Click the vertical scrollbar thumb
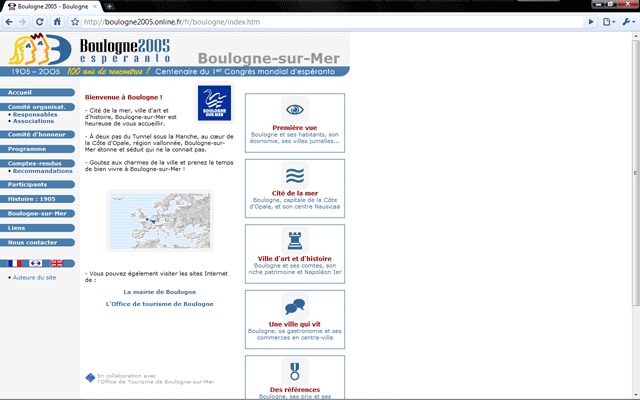Image resolution: width=640 pixels, height=400 pixels. pos(636,172)
